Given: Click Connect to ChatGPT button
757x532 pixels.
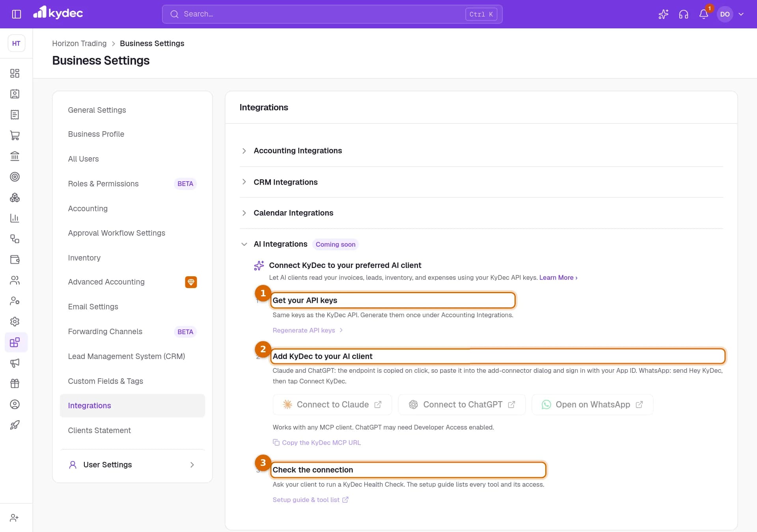Looking at the screenshot, I should tap(462, 405).
